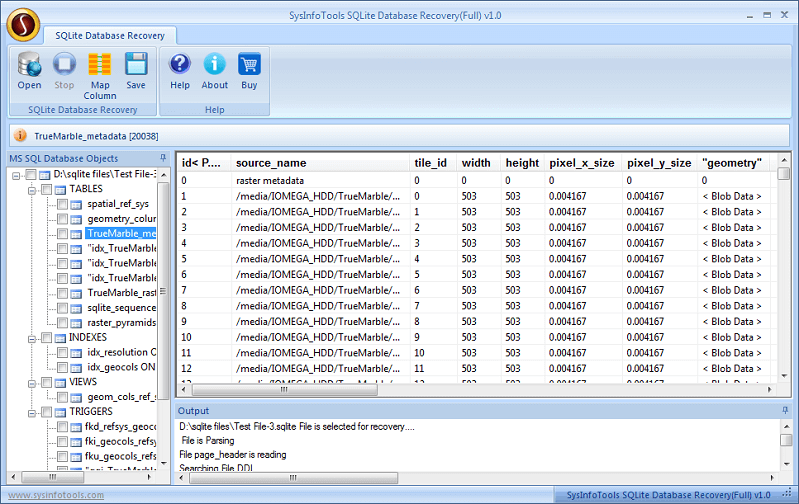Show the About information
This screenshot has height=504, width=799.
point(215,71)
